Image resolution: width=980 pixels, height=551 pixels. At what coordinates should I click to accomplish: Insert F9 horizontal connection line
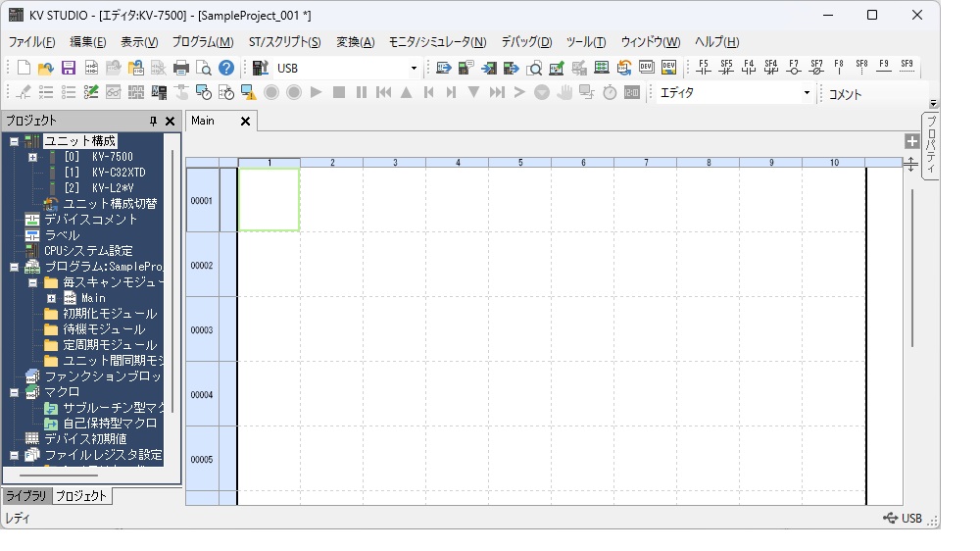tap(884, 68)
